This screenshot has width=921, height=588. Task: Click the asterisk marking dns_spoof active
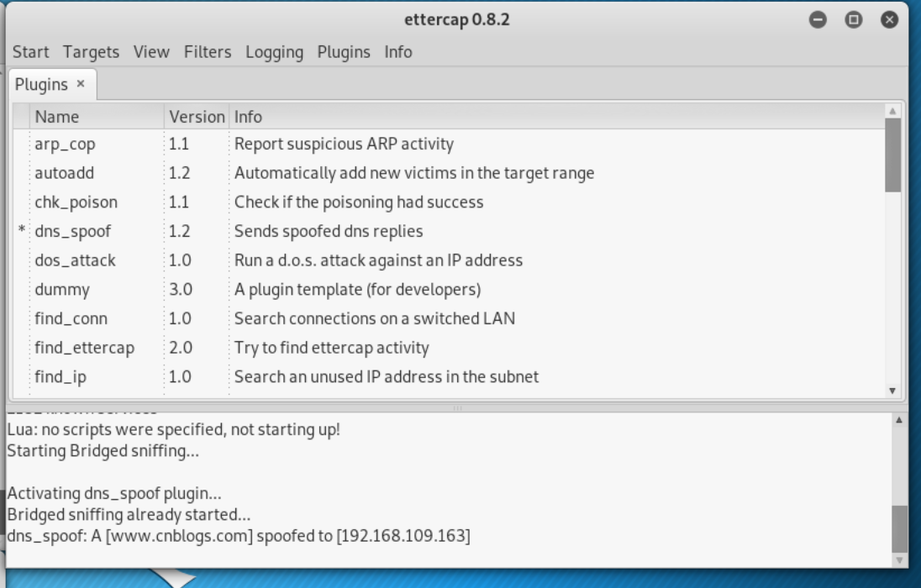click(x=22, y=230)
